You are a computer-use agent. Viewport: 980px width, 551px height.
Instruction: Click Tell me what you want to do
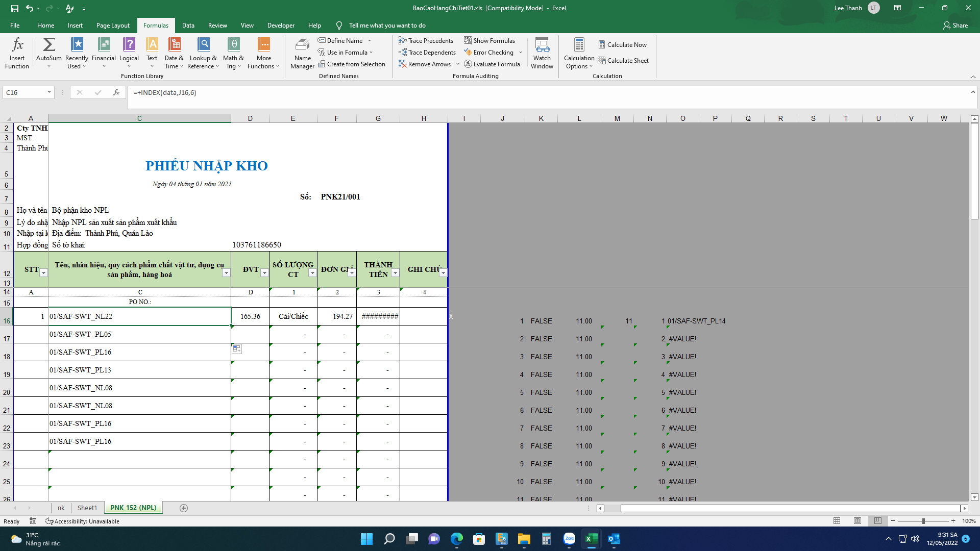[x=387, y=25]
